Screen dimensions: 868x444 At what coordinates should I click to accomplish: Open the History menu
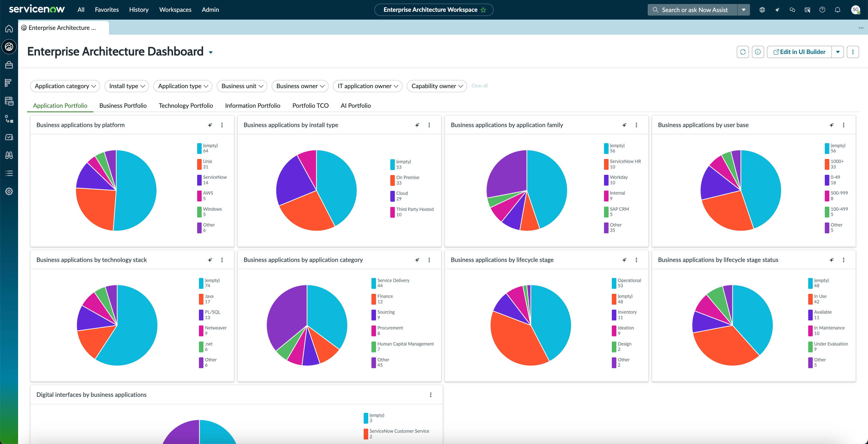tap(139, 10)
